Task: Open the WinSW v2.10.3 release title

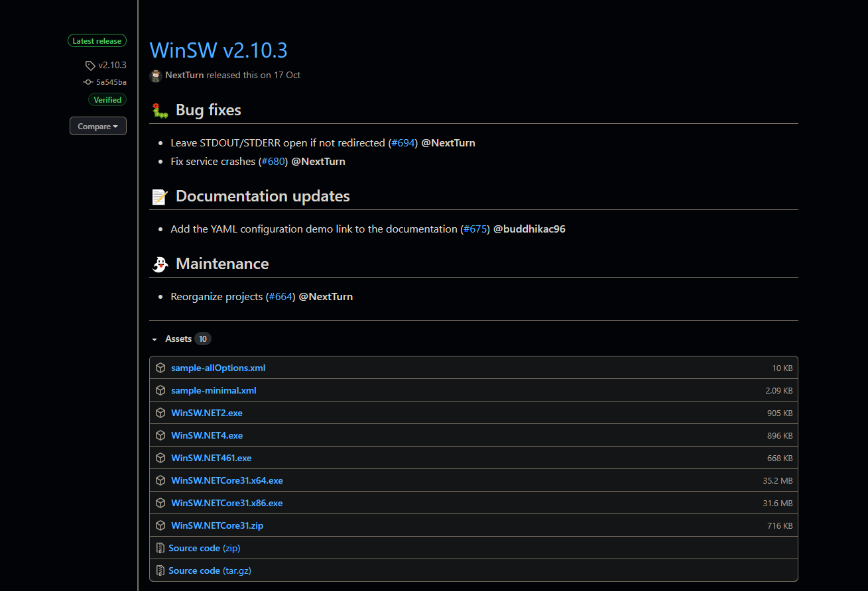Action: point(219,50)
